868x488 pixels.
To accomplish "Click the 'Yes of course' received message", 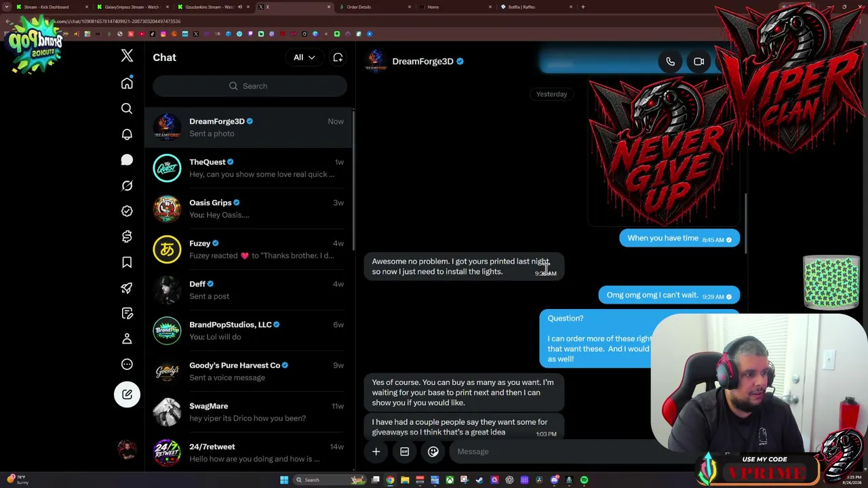I will pos(465,392).
